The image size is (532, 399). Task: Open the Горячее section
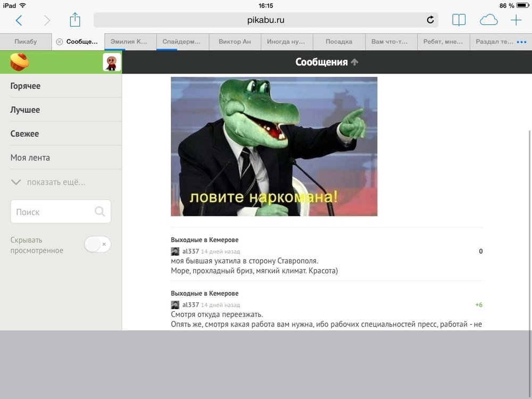pyautogui.click(x=26, y=86)
